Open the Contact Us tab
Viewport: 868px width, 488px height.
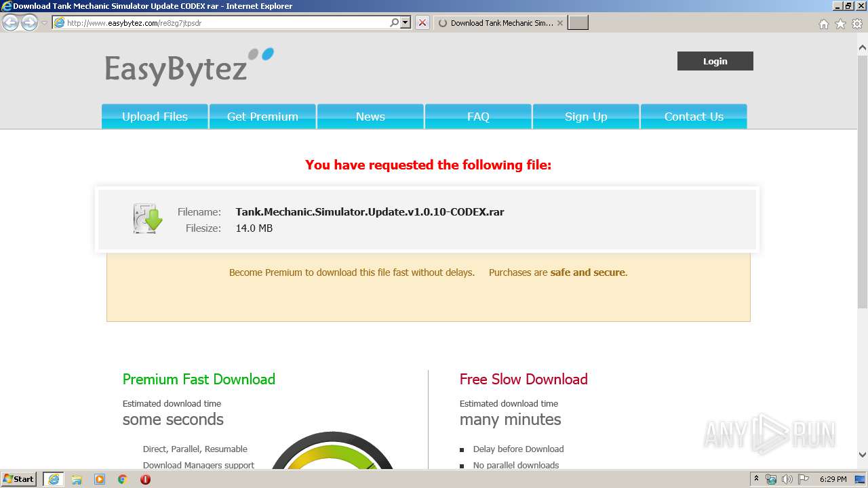(x=694, y=117)
